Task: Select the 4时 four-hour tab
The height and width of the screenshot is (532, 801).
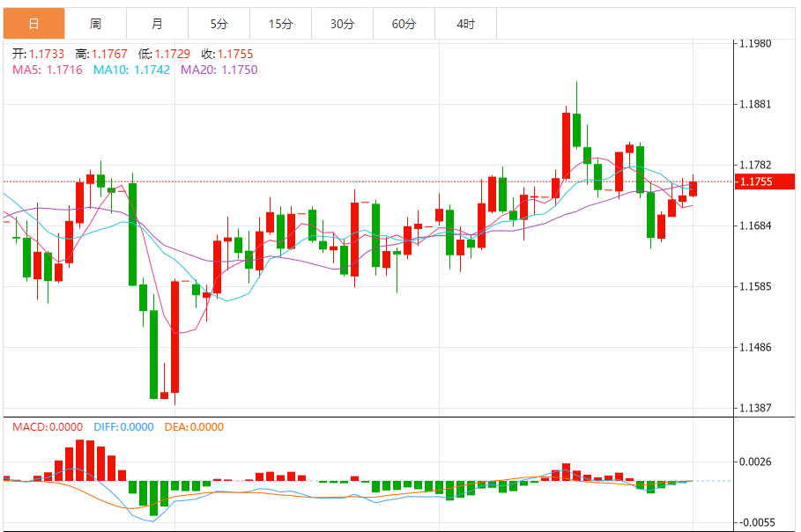Action: click(x=466, y=24)
